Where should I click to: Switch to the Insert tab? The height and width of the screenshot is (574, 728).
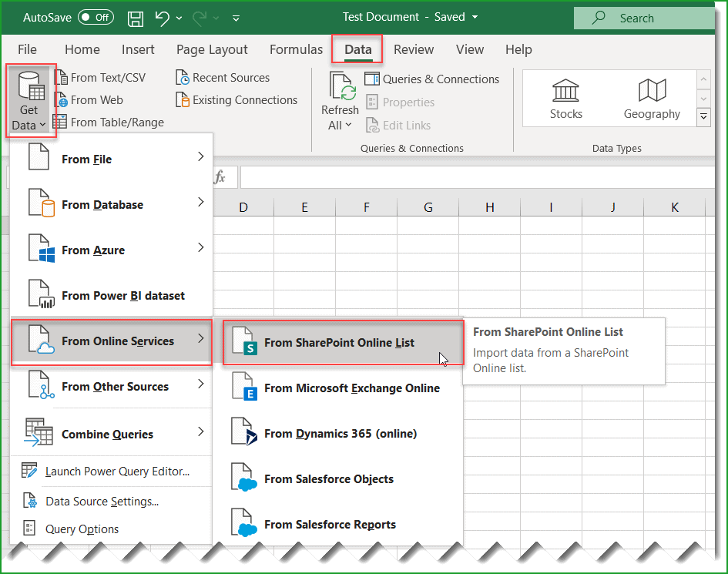click(138, 49)
